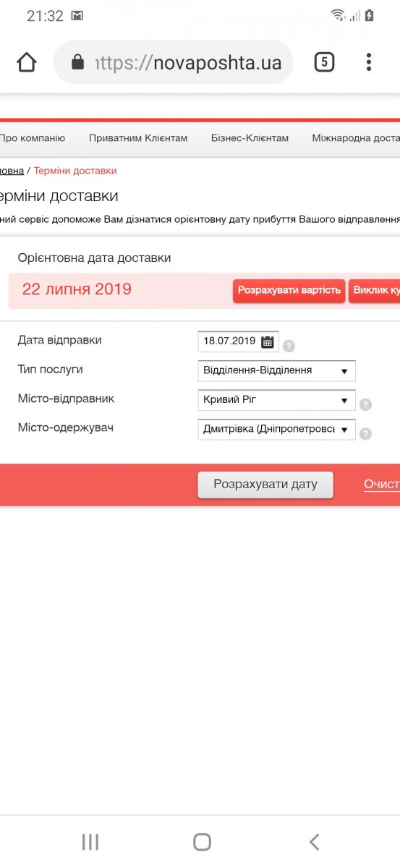Open the Приватним Клієнтам menu
The height and width of the screenshot is (868, 400).
[x=138, y=138]
